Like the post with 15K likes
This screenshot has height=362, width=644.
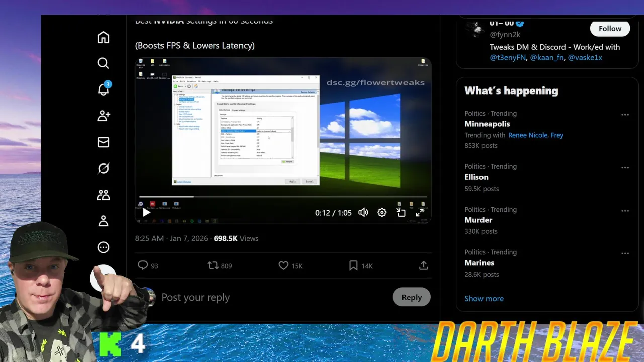point(290,265)
